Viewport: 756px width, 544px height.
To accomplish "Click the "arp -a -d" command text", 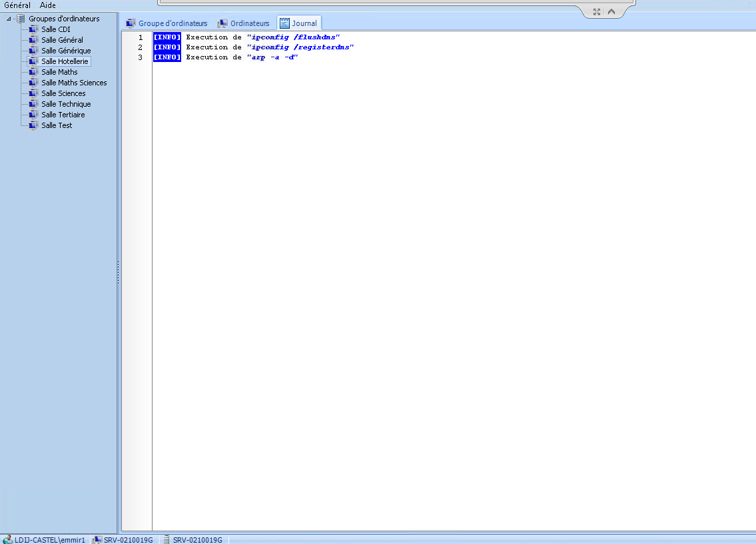I will [272, 57].
